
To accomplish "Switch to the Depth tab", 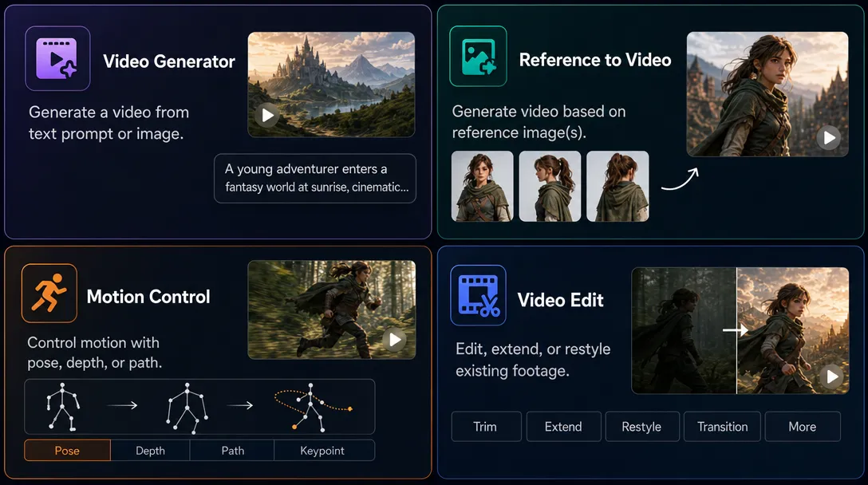I will (150, 451).
